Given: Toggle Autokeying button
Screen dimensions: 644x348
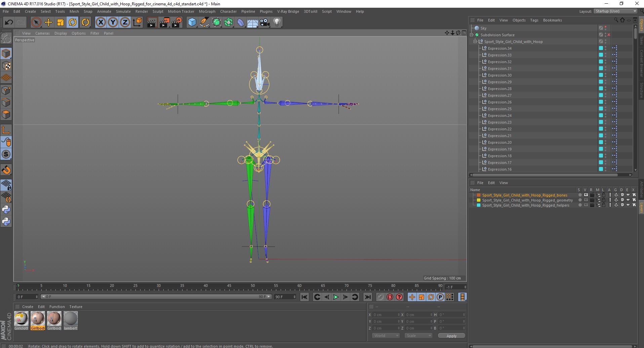Looking at the screenshot, I should tap(390, 297).
